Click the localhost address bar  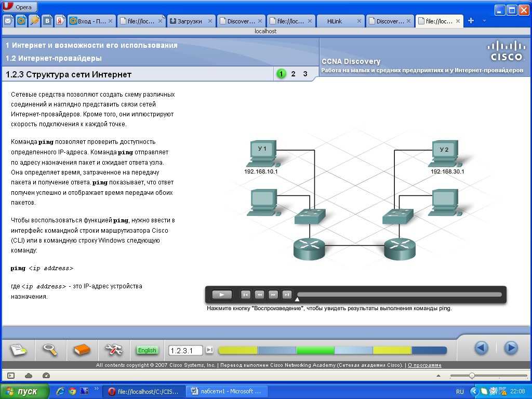[265, 31]
